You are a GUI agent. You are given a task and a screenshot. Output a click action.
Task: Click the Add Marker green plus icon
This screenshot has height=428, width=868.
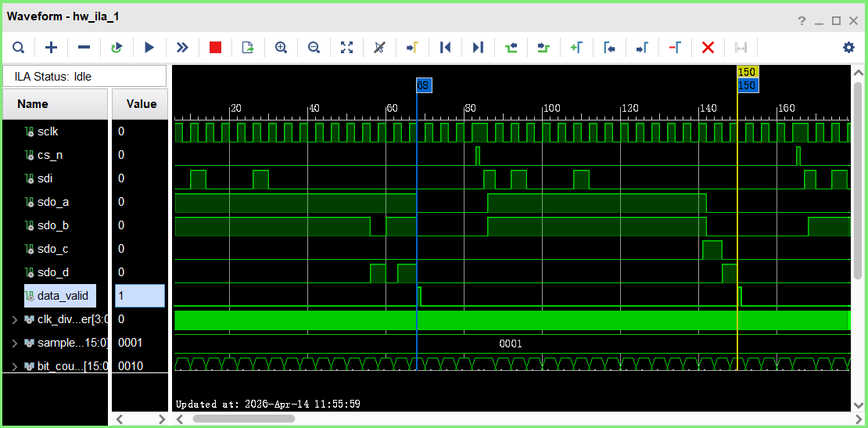tap(576, 48)
